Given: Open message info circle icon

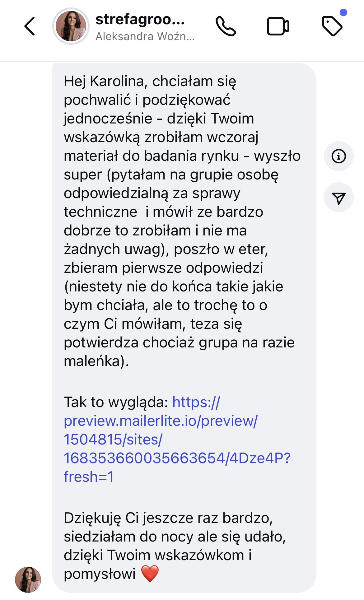Looking at the screenshot, I should (x=338, y=156).
